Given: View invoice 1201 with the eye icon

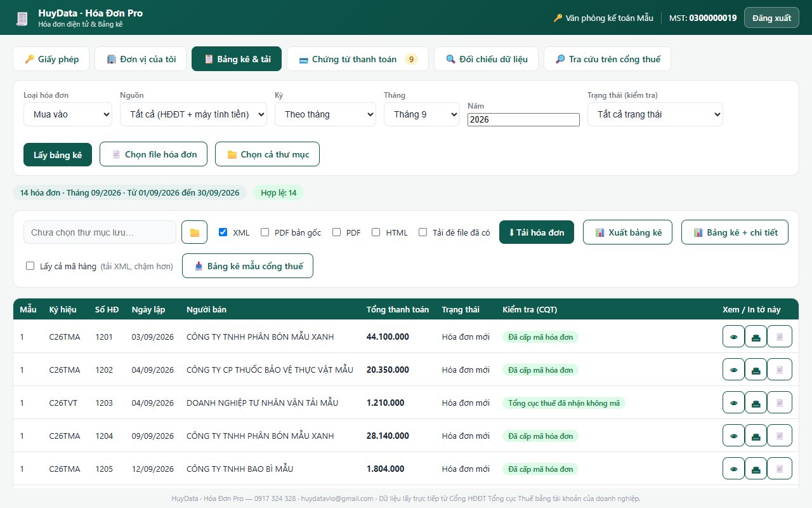Looking at the screenshot, I should [x=733, y=337].
